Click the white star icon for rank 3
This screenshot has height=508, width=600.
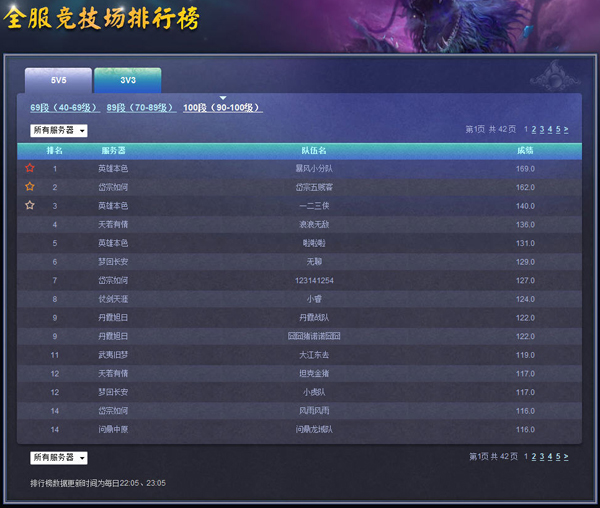[30, 205]
